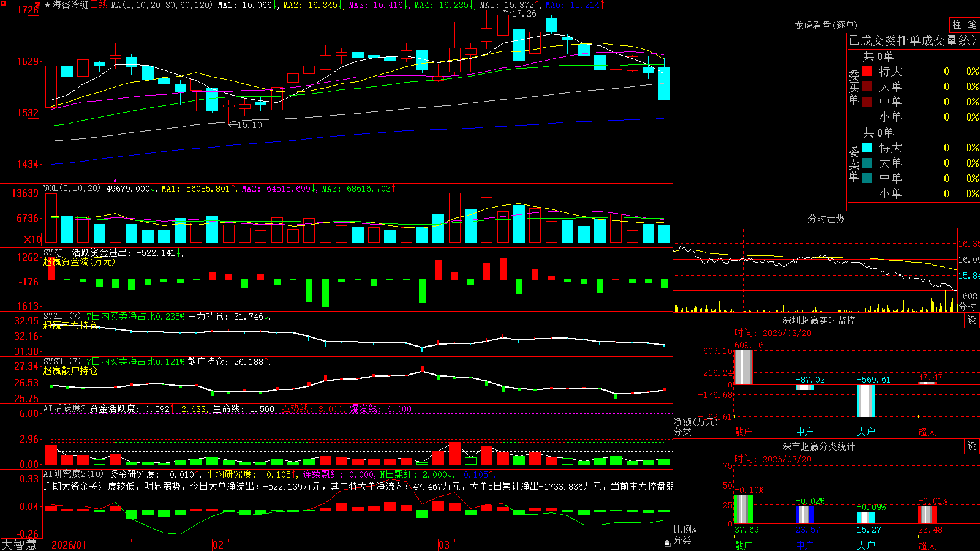Click the 02 month marker on time axis
Screen dimensions: 980x551
218,545
